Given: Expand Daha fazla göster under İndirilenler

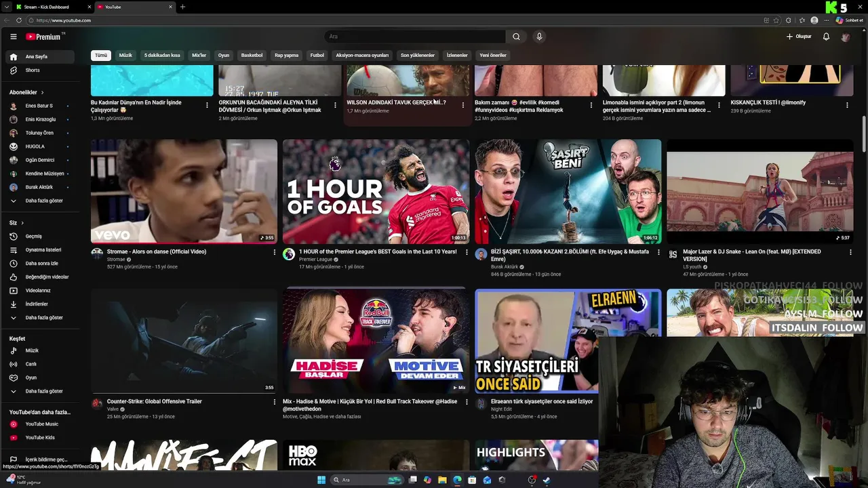Looking at the screenshot, I should [x=41, y=318].
